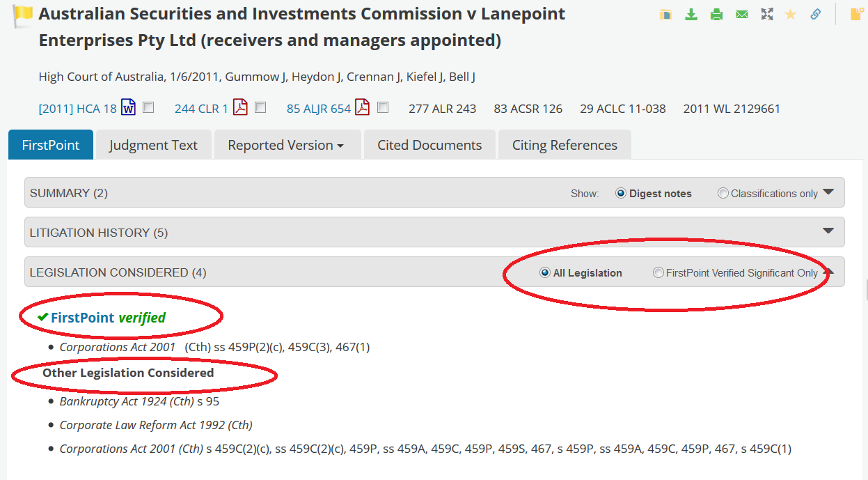Click the 277 ALR 243 citation text
The image size is (868, 480).
pyautogui.click(x=443, y=109)
